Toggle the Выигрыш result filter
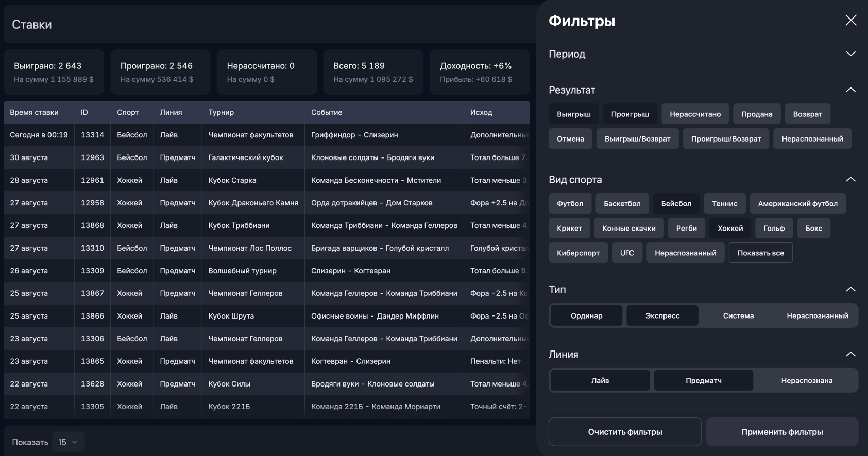The width and height of the screenshot is (868, 456). coord(573,114)
